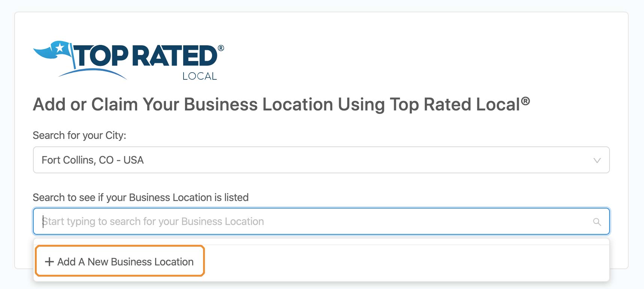Image resolution: width=644 pixels, height=289 pixels.
Task: Click empty space in the suggestions dropdown panel
Action: click(x=406, y=262)
